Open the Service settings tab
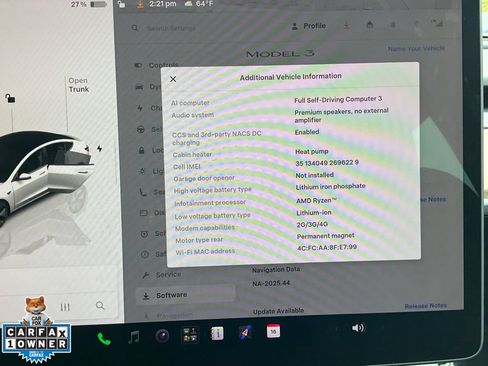 coord(162,275)
